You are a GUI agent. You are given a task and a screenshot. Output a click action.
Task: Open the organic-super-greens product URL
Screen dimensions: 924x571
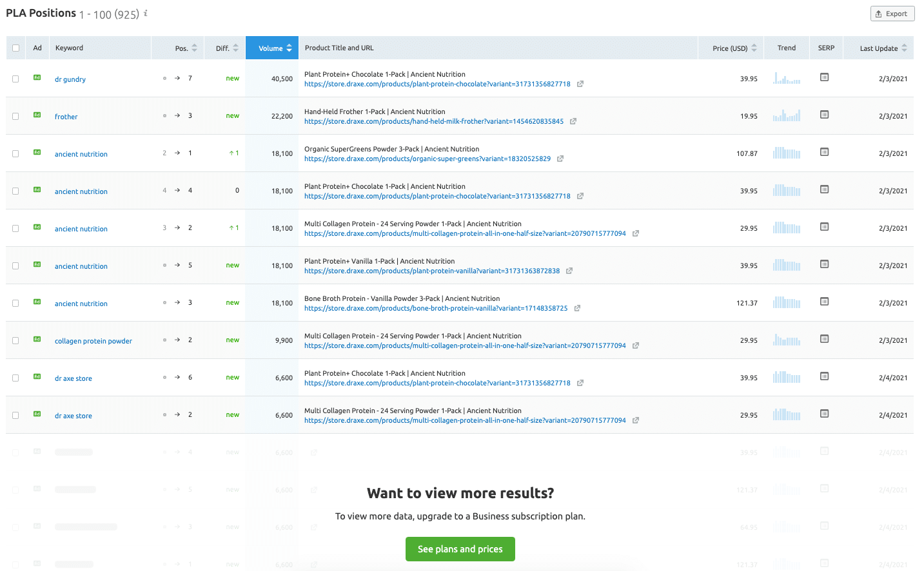coord(428,159)
